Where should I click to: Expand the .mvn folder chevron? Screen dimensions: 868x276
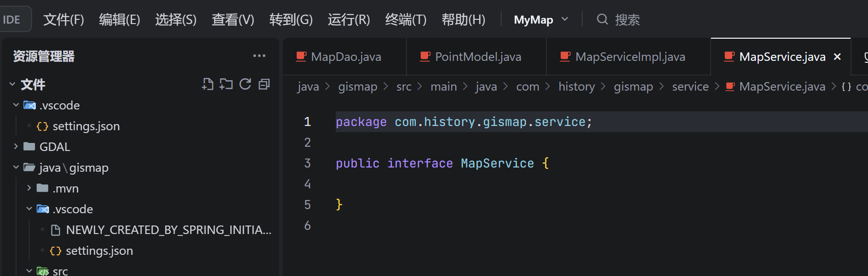29,188
